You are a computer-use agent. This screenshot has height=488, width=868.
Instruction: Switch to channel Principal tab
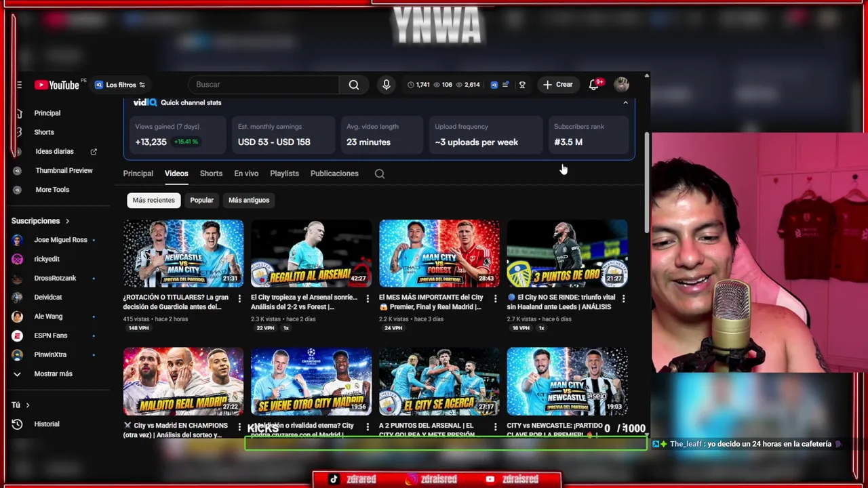point(138,174)
